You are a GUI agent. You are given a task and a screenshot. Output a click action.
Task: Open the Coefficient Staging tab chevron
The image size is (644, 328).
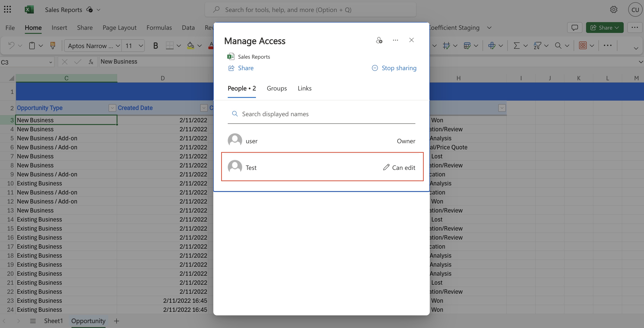pyautogui.click(x=489, y=28)
